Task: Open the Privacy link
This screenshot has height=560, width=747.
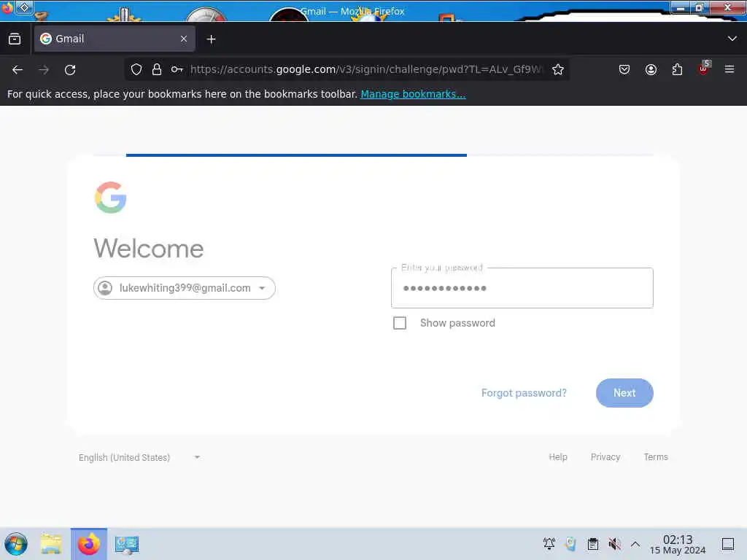Action: tap(605, 457)
